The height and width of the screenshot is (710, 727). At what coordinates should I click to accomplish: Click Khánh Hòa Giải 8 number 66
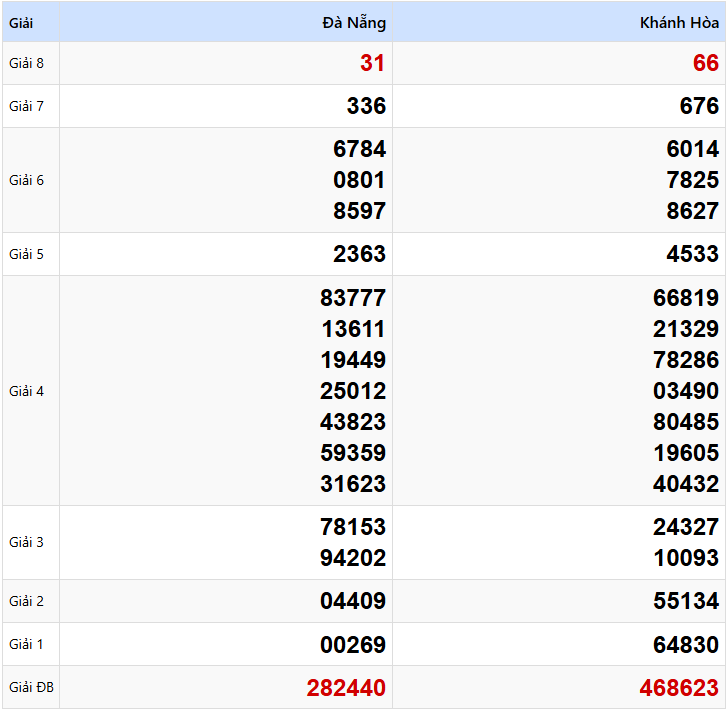[706, 63]
